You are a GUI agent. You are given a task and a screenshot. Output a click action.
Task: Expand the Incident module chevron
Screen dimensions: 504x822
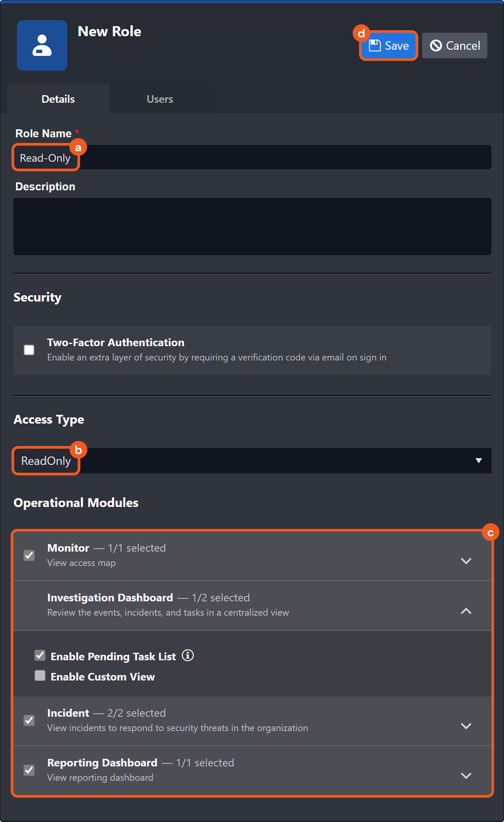466,726
